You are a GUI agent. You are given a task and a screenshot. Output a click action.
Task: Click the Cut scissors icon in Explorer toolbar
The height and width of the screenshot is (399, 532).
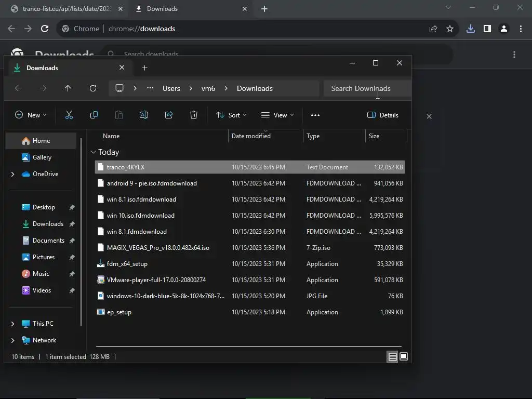tap(69, 115)
